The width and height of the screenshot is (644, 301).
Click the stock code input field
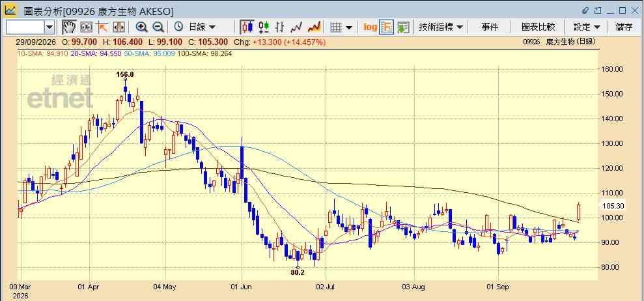tap(25, 27)
